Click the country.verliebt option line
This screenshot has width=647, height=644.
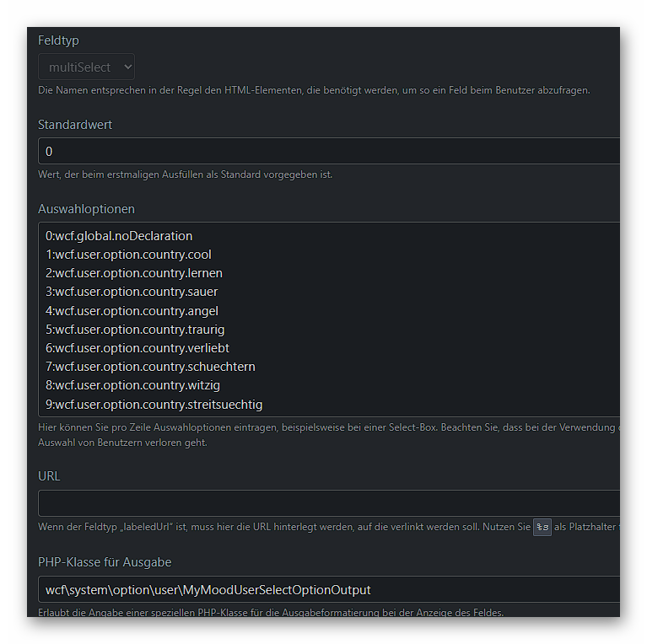[x=137, y=348]
